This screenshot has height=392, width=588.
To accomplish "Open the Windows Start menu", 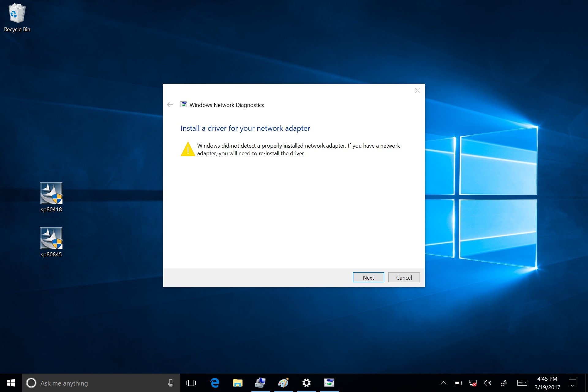I will (x=11, y=383).
